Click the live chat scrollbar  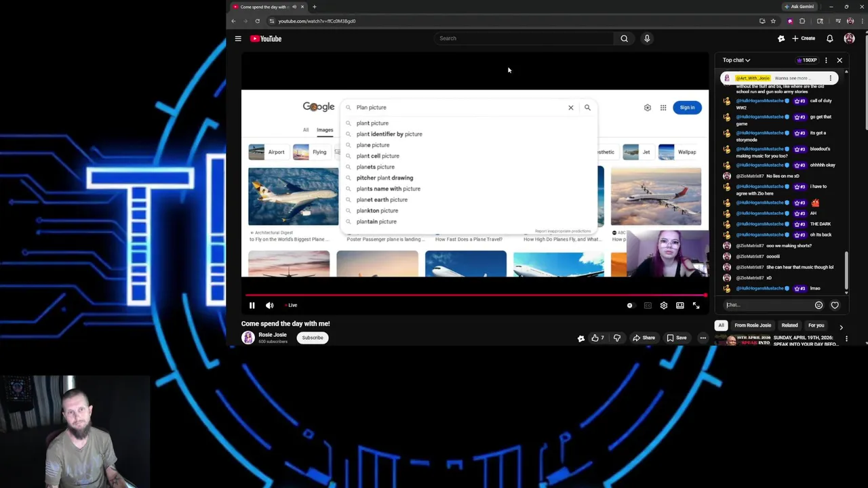click(x=846, y=271)
